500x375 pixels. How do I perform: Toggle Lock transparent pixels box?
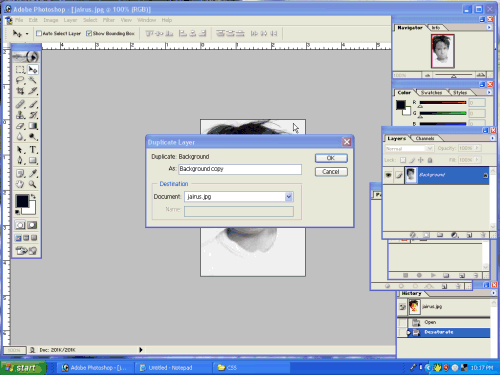(403, 160)
